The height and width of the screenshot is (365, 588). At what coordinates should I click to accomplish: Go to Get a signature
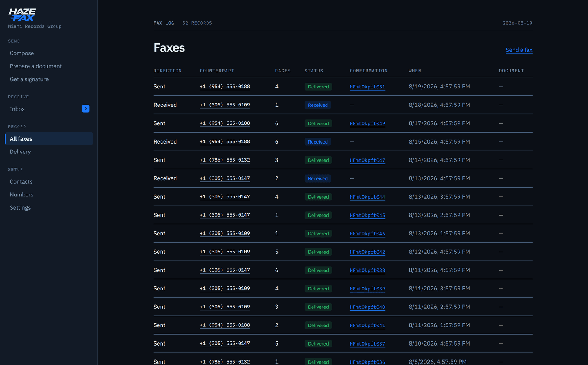coord(29,79)
